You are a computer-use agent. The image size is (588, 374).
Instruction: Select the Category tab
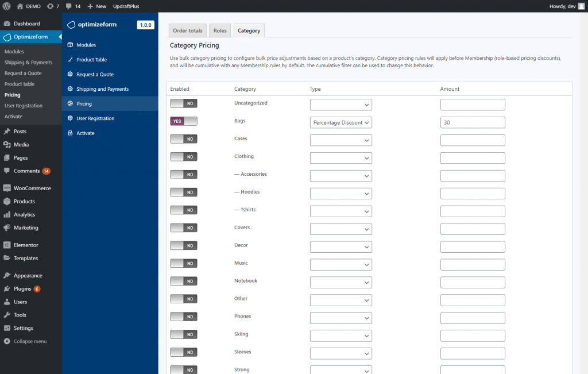pos(249,30)
